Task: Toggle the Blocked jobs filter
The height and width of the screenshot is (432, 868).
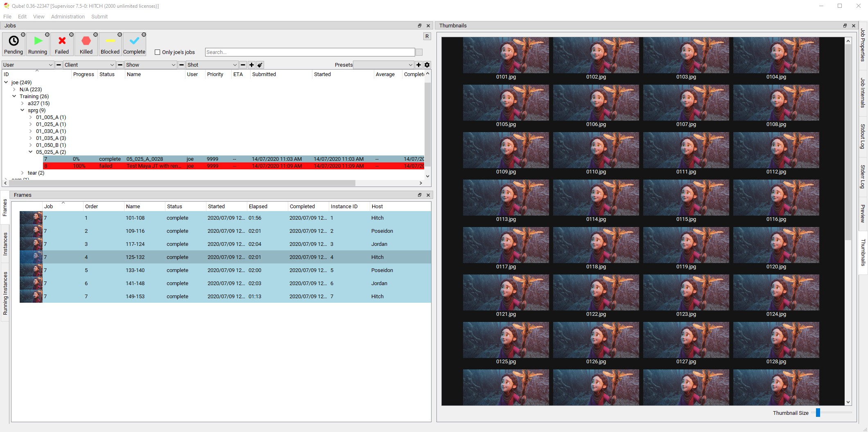Action: tap(110, 44)
